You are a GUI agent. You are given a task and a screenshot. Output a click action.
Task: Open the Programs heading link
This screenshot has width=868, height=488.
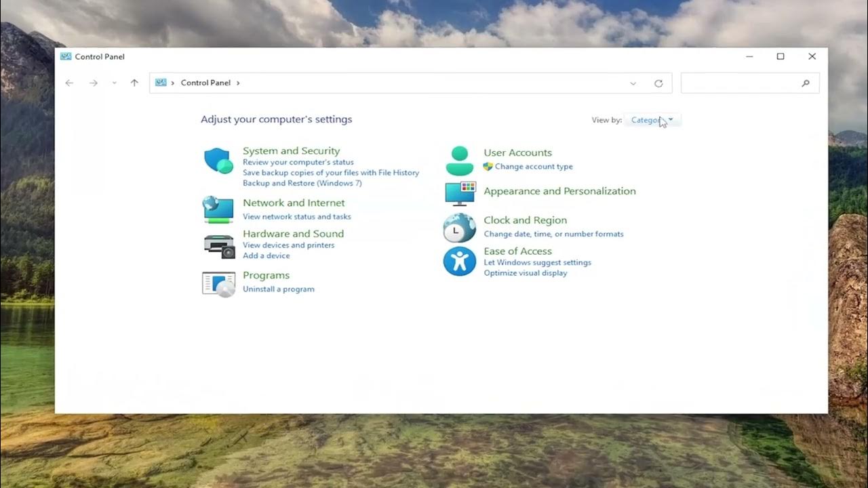266,275
